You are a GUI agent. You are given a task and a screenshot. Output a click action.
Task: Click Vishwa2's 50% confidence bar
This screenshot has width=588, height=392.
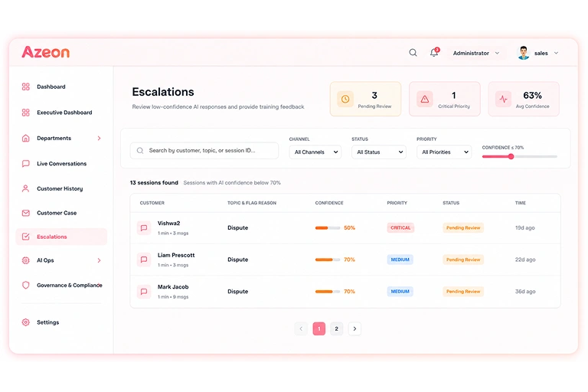tap(328, 227)
